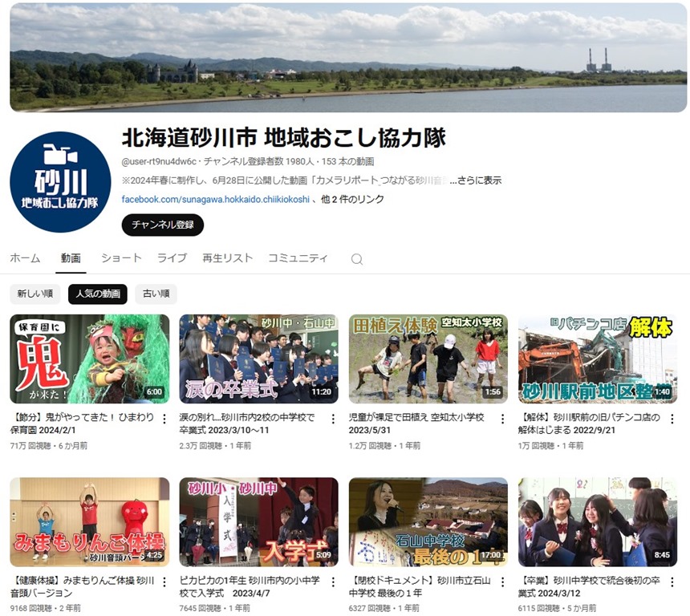Click the Sunagawa channel avatar logo
690x616 pixels.
point(60,182)
